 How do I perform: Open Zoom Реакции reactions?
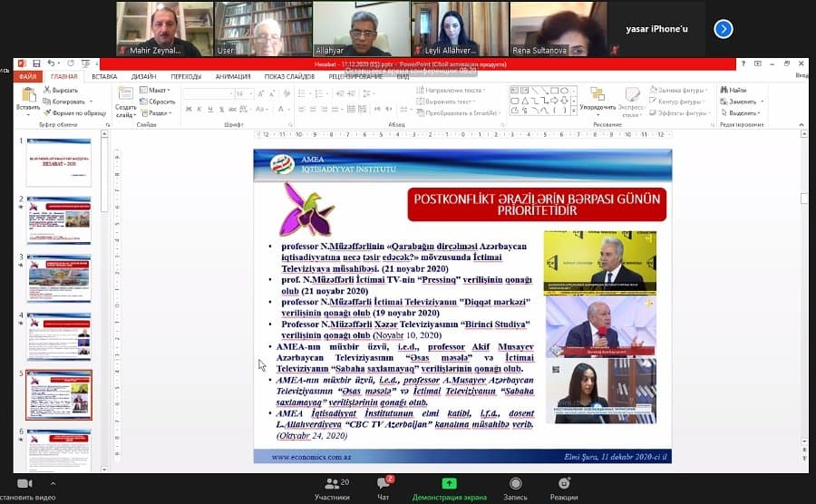pyautogui.click(x=564, y=489)
